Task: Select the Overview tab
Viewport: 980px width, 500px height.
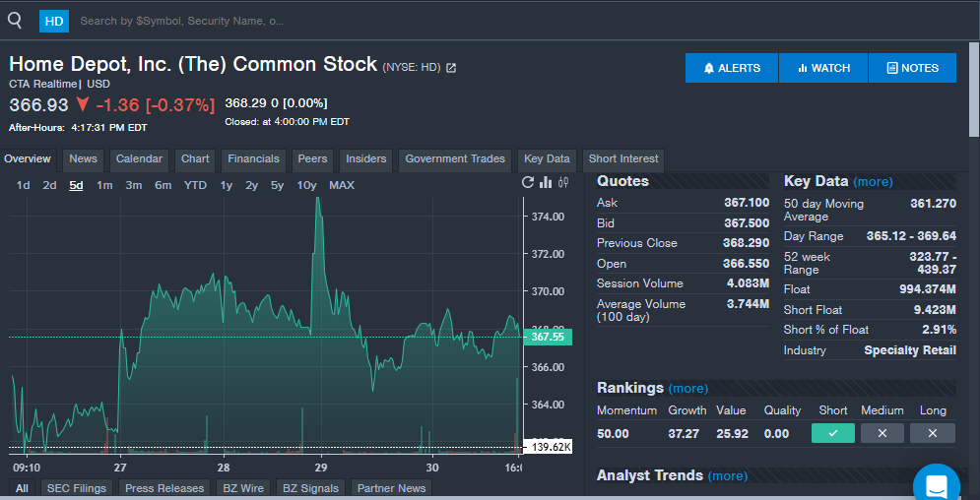Action: 28,159
